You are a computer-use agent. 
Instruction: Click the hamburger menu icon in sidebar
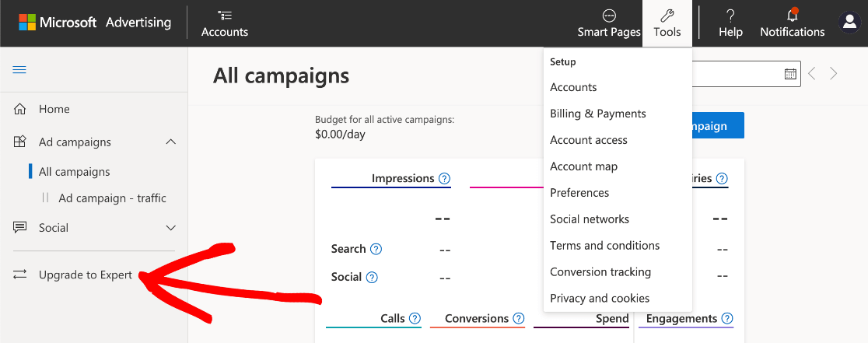pos(19,70)
